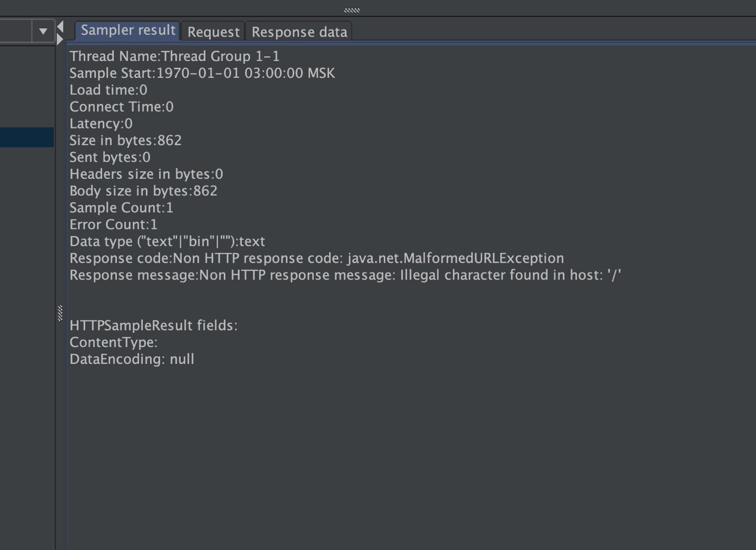The image size is (756, 550).
Task: Open the Request tab
Action: (213, 32)
